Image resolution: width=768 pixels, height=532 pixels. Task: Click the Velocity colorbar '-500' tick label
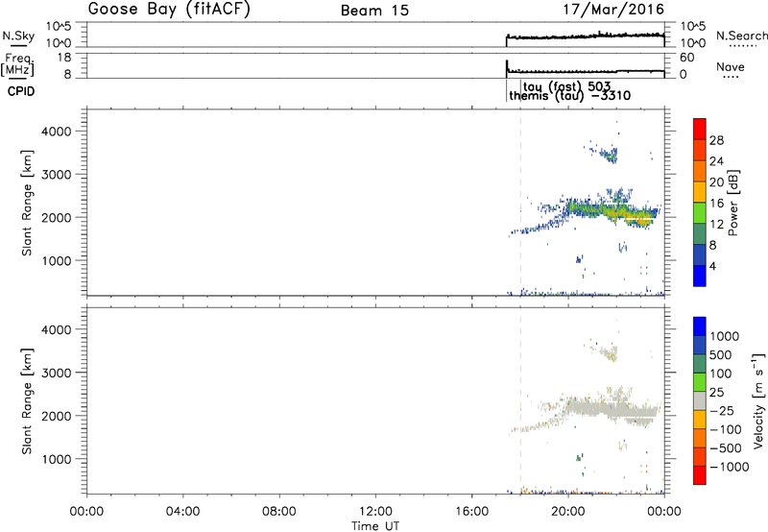pyautogui.click(x=726, y=448)
